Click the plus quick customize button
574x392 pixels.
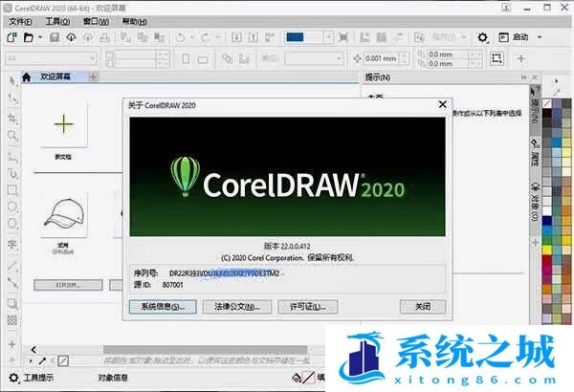click(x=521, y=58)
